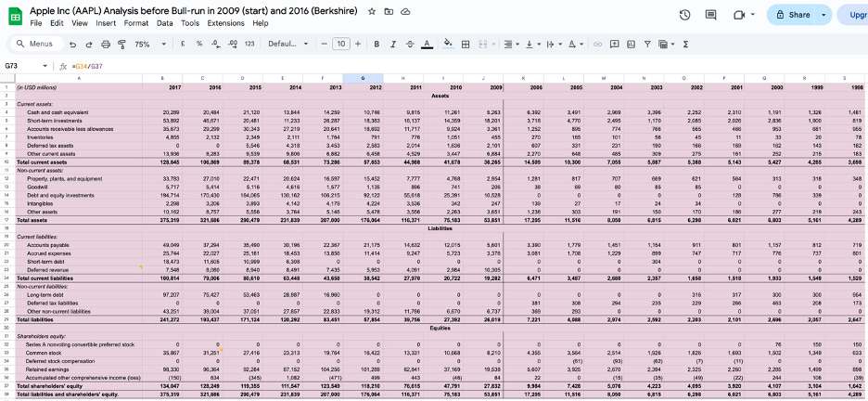
Task: Open the functions sigma menu
Action: coord(685,44)
